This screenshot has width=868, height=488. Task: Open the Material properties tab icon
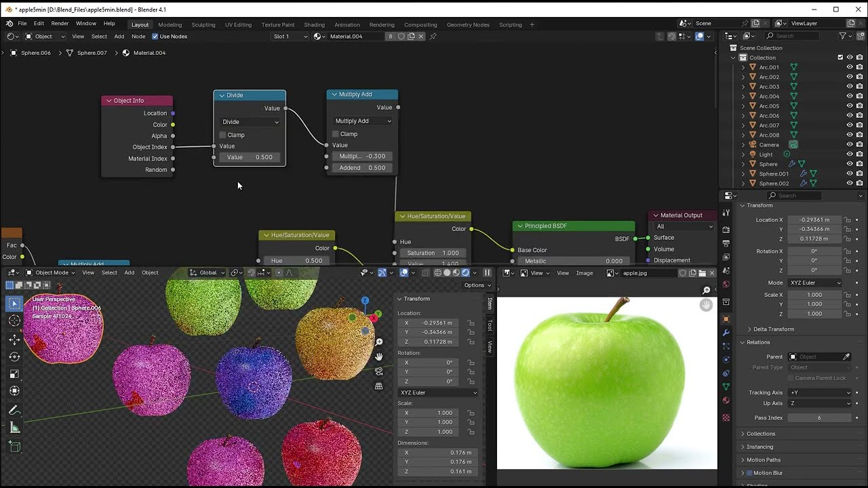click(726, 401)
